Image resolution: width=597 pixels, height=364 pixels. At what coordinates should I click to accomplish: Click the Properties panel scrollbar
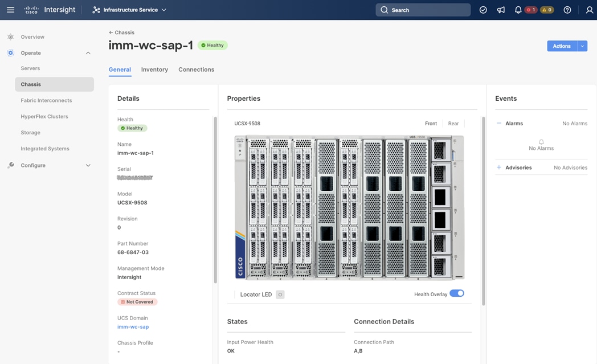[x=484, y=211]
